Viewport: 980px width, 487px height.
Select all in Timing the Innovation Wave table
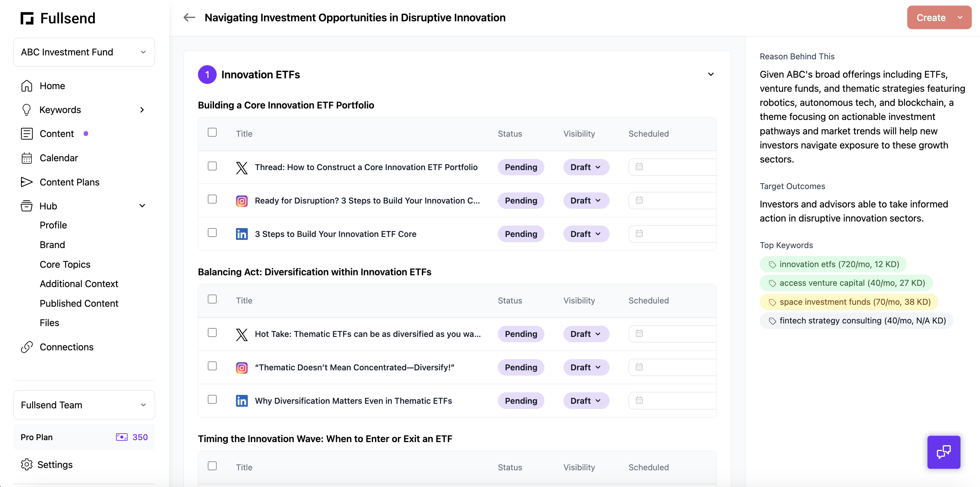[x=212, y=466]
